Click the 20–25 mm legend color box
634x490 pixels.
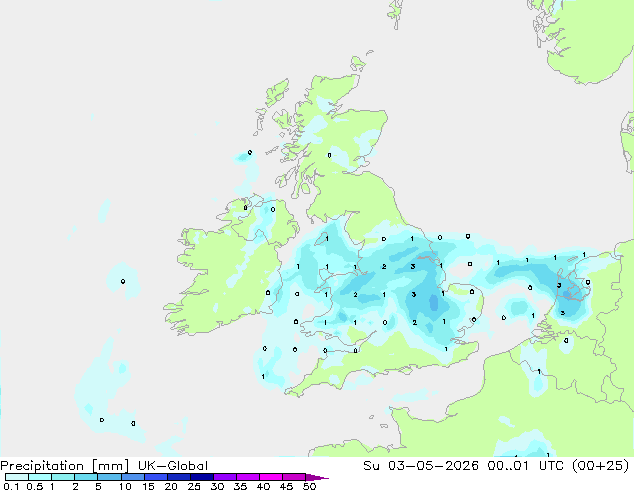pyautogui.click(x=178, y=477)
